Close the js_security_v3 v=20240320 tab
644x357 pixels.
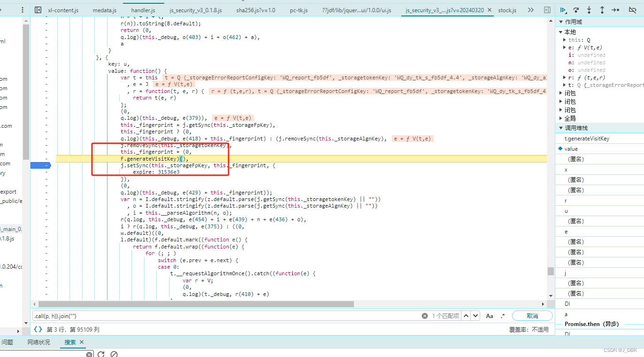[490, 10]
